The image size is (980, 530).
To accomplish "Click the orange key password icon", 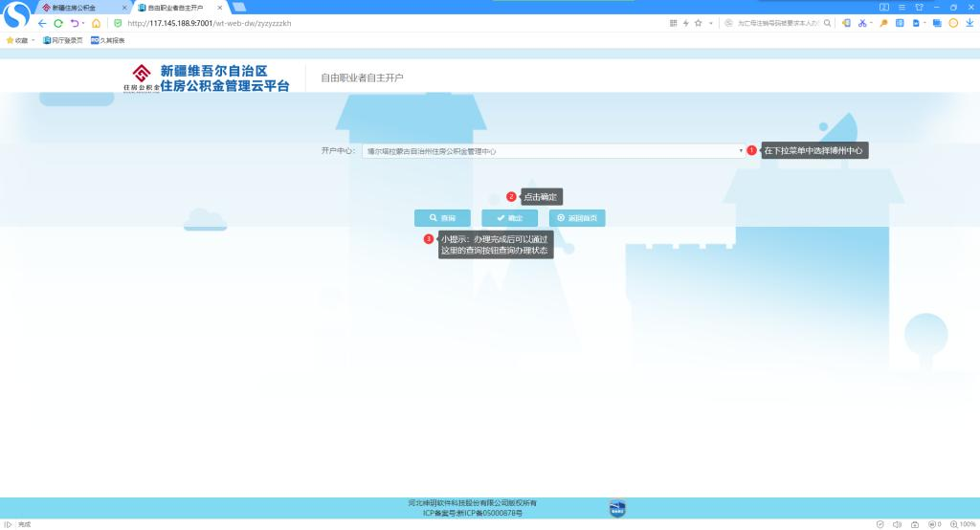I will [x=883, y=23].
